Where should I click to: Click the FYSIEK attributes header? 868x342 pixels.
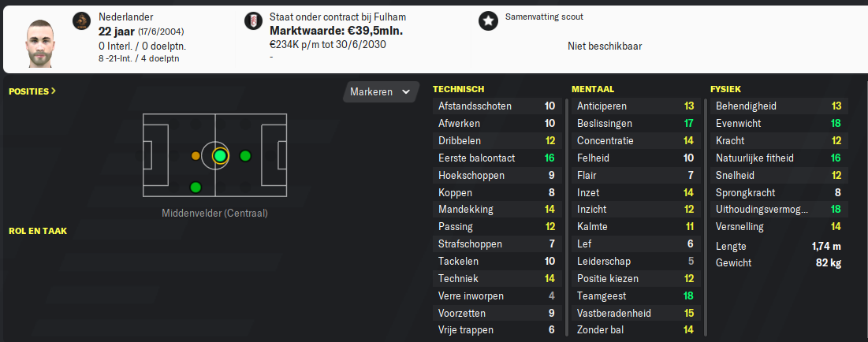click(x=726, y=88)
